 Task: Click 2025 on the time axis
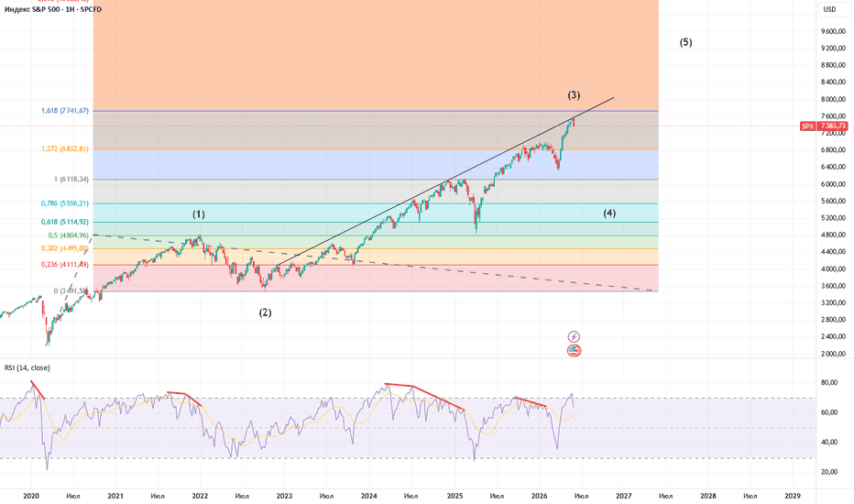[454, 496]
